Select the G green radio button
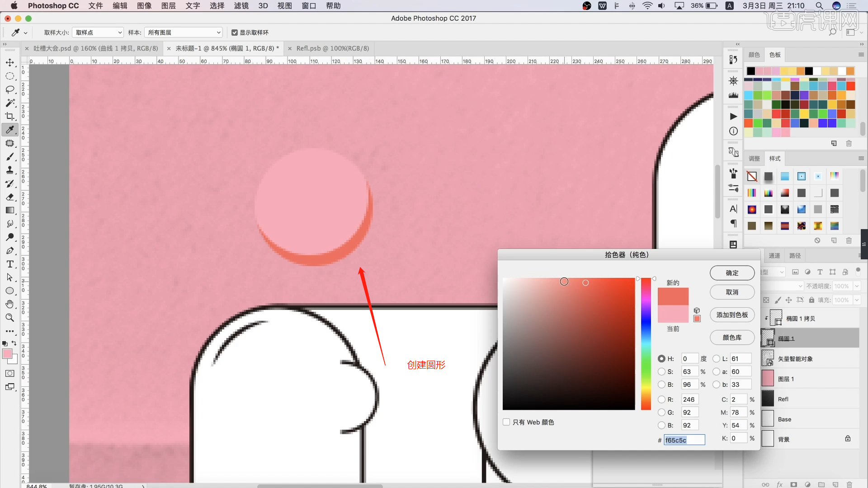This screenshot has height=488, width=868. pos(661,412)
